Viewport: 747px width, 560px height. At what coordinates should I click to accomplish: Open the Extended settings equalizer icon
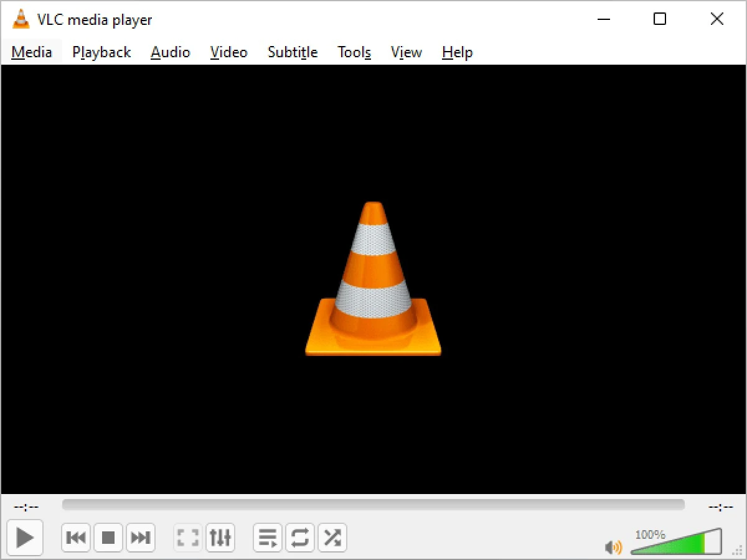220,537
